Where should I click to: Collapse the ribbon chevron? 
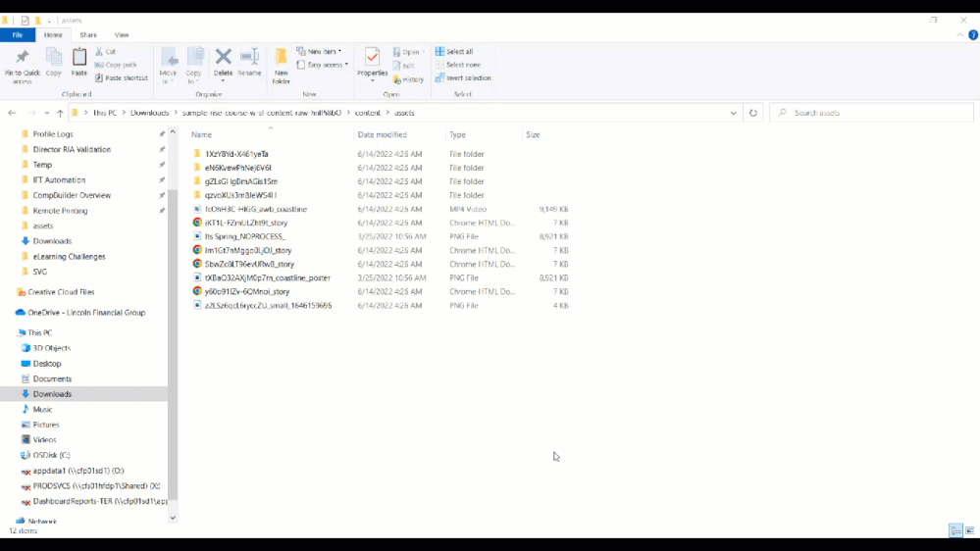coord(960,35)
